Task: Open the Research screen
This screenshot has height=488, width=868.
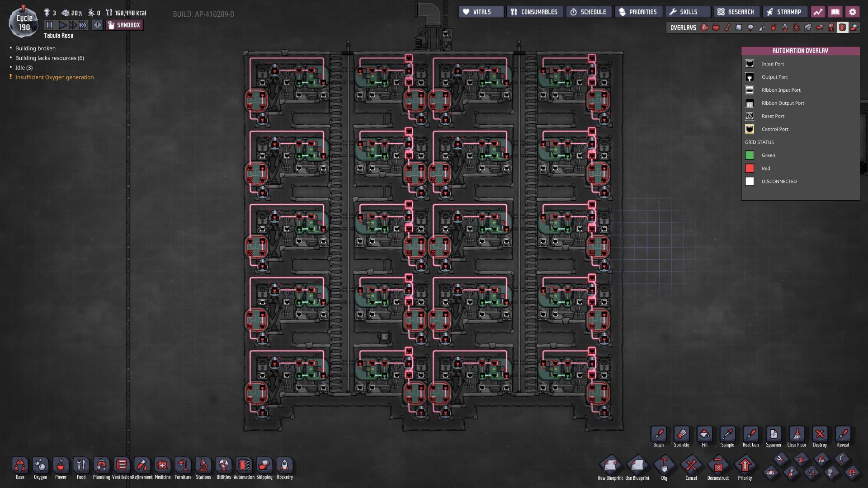Action: (x=736, y=12)
